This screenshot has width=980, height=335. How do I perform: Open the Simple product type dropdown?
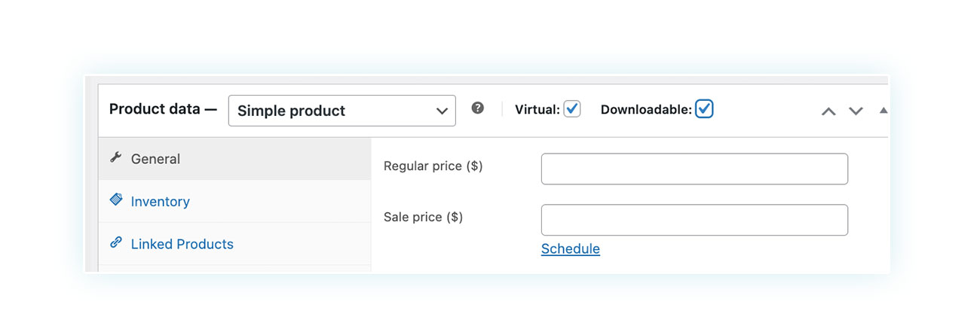[342, 111]
